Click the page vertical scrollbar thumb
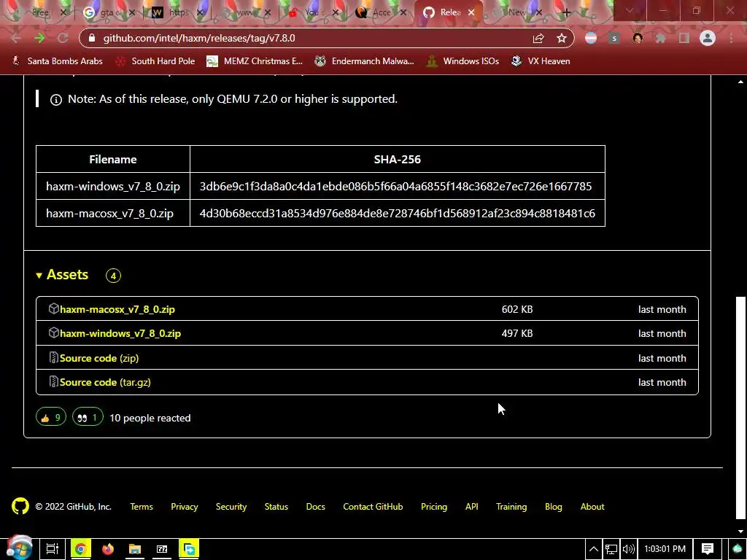This screenshot has width=747, height=560. [x=740, y=407]
